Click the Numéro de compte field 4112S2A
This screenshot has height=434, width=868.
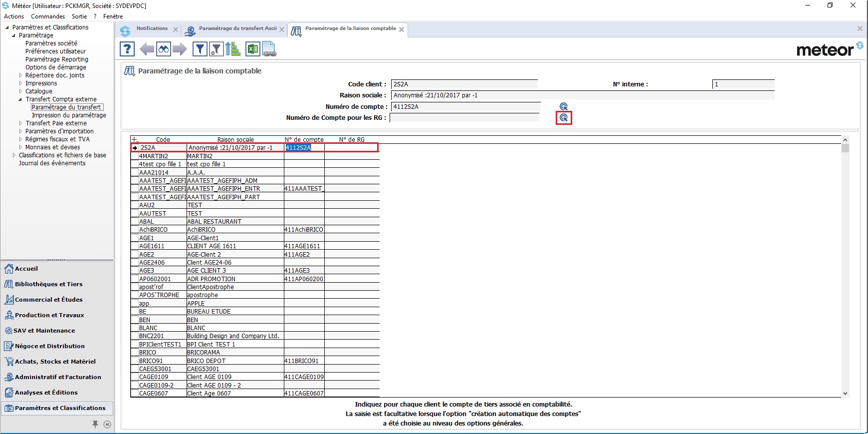tap(465, 106)
